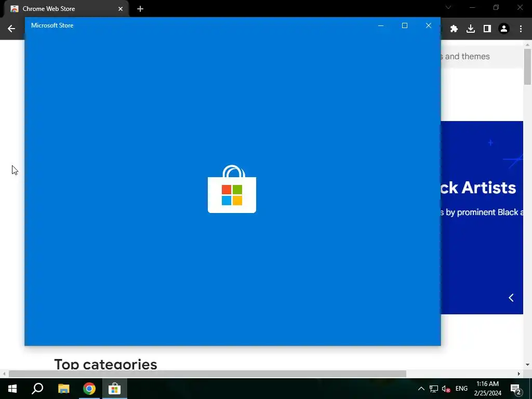Maximize the Microsoft Store window
This screenshot has height=399, width=532.
click(x=404, y=25)
